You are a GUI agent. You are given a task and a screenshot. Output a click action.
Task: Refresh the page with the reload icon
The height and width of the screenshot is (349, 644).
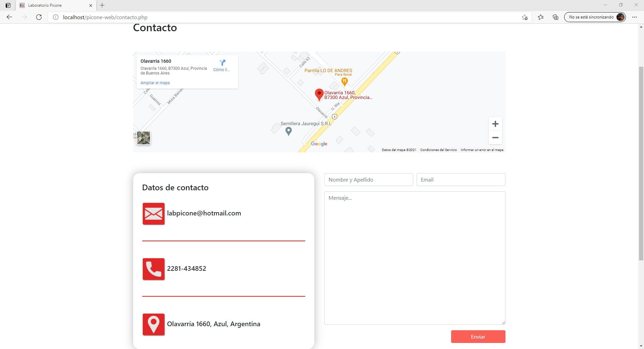[39, 17]
